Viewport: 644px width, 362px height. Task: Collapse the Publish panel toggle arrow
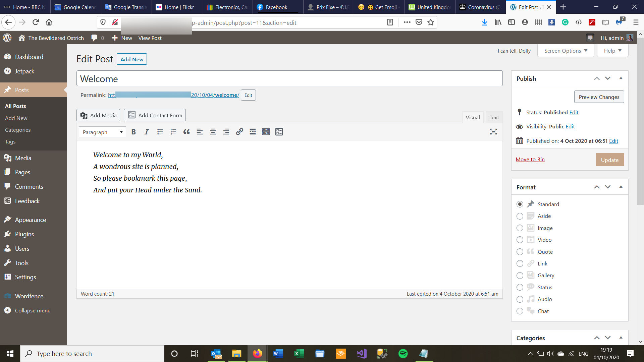(x=621, y=78)
